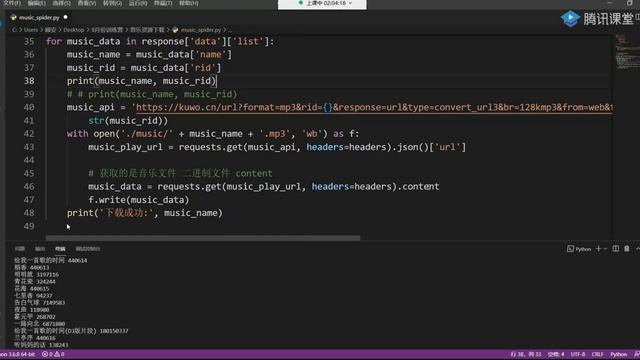This screenshot has width=640, height=360.
Task: Open the 编辑(E) menu
Action: [37, 3]
